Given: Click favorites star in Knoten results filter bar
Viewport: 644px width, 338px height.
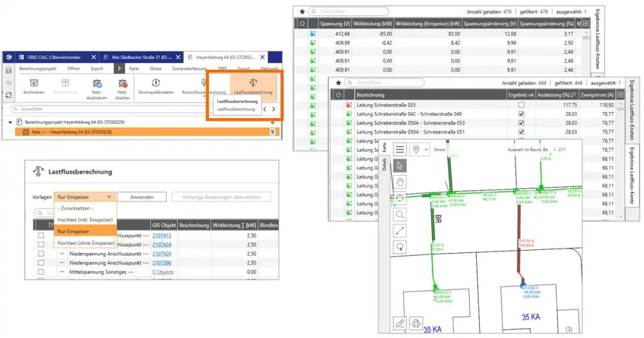Looking at the screenshot, I should click(x=302, y=11).
